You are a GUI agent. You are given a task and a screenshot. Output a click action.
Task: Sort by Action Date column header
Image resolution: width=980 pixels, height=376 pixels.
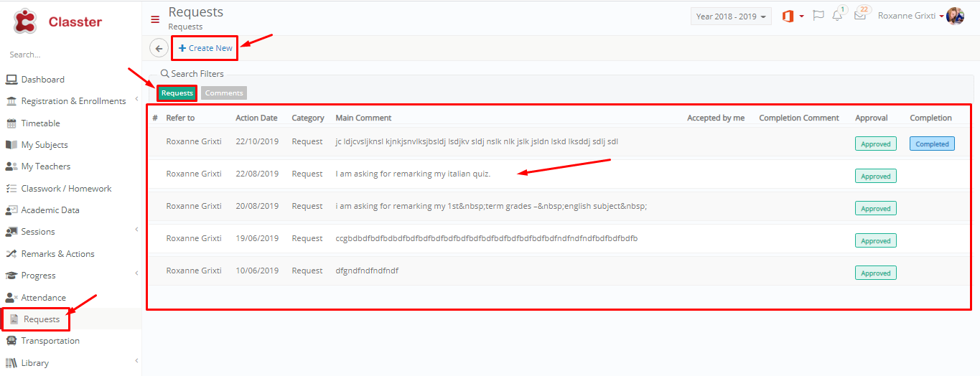(x=256, y=118)
